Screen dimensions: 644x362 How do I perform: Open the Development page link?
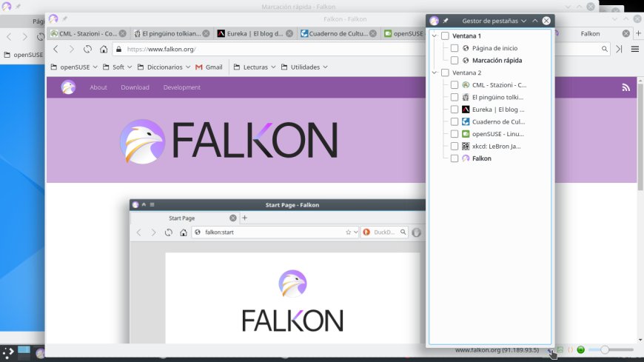tap(182, 87)
